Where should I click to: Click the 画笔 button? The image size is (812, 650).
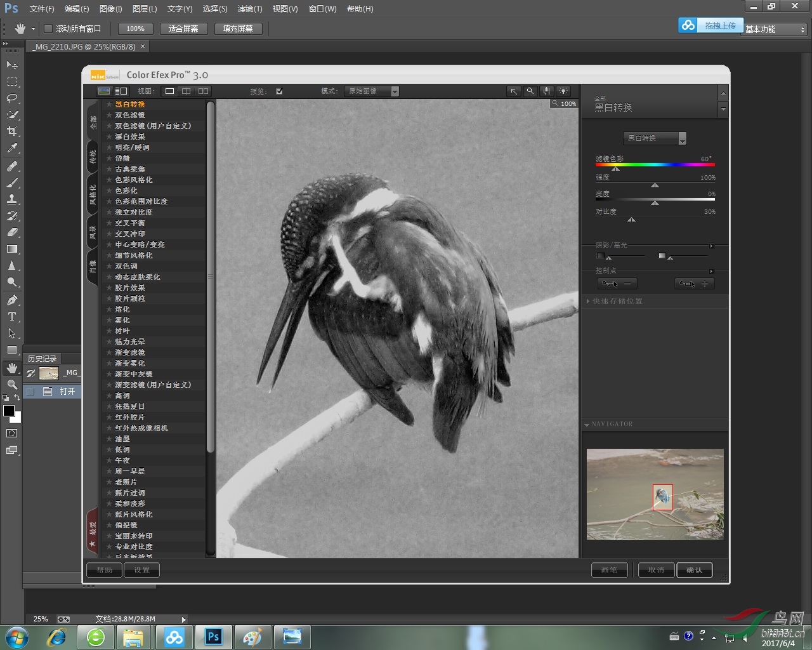click(x=610, y=570)
